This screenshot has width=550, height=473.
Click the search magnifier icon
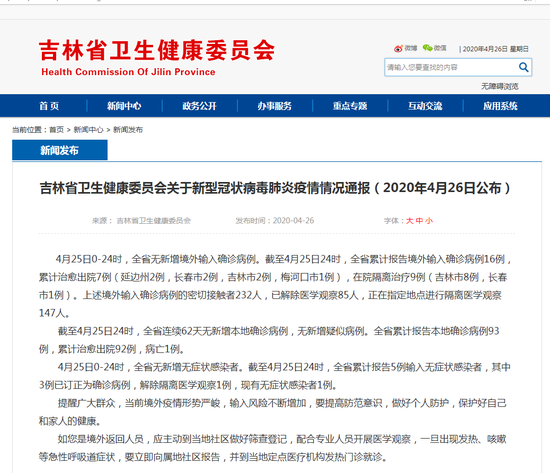523,67
